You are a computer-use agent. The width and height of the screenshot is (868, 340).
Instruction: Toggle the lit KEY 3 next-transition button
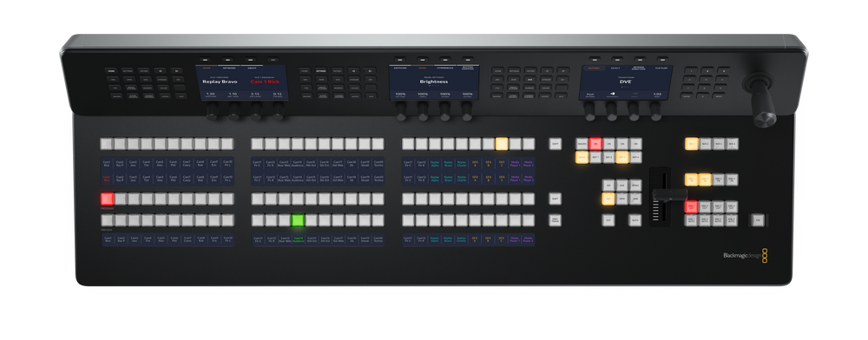point(622,158)
